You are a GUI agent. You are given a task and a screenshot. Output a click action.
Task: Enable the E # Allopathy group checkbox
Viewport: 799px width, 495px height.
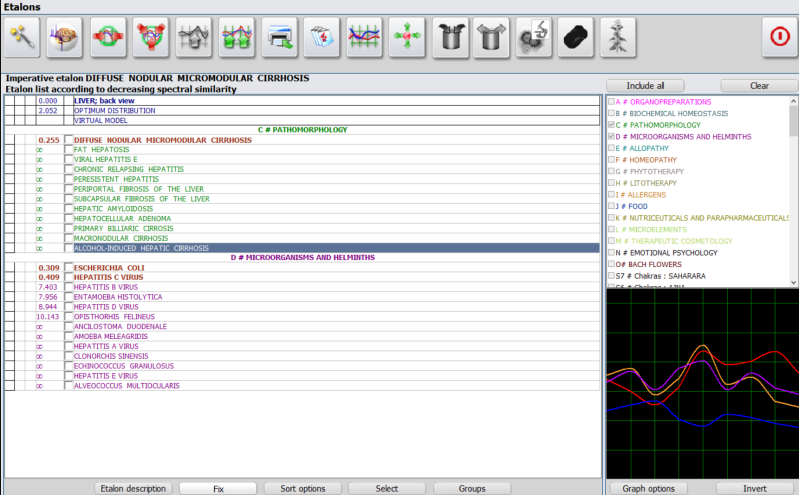pyautogui.click(x=611, y=146)
